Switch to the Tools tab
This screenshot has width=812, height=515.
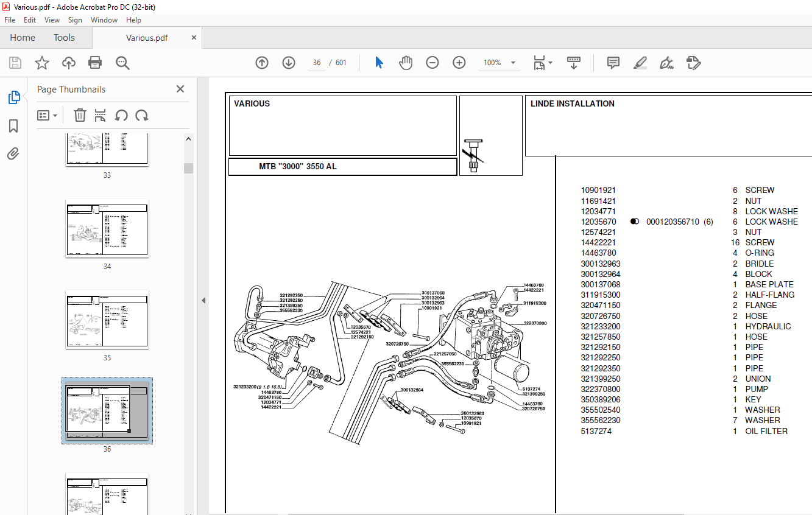point(64,37)
